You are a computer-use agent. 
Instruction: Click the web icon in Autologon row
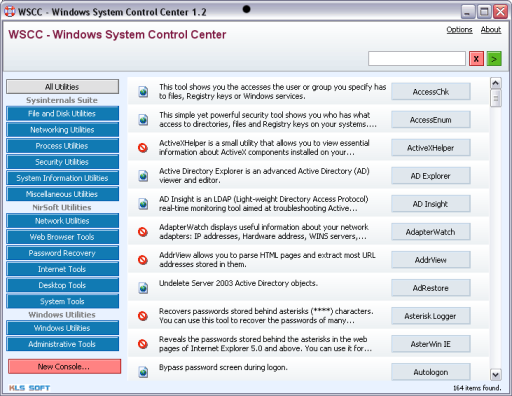point(143,372)
